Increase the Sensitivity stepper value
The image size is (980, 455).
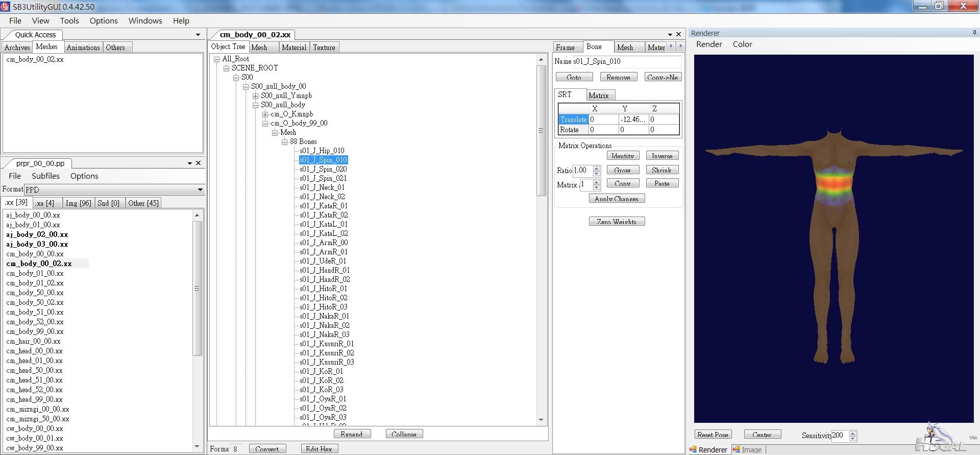coord(853,433)
